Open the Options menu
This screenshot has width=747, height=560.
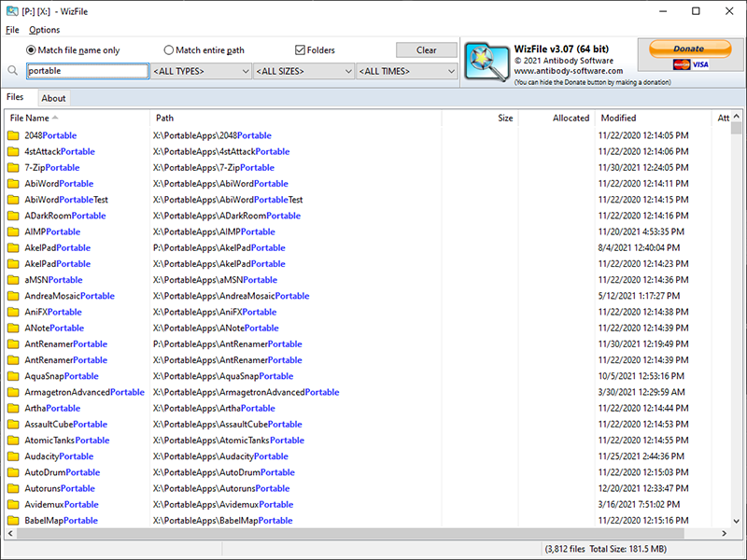[x=44, y=30]
